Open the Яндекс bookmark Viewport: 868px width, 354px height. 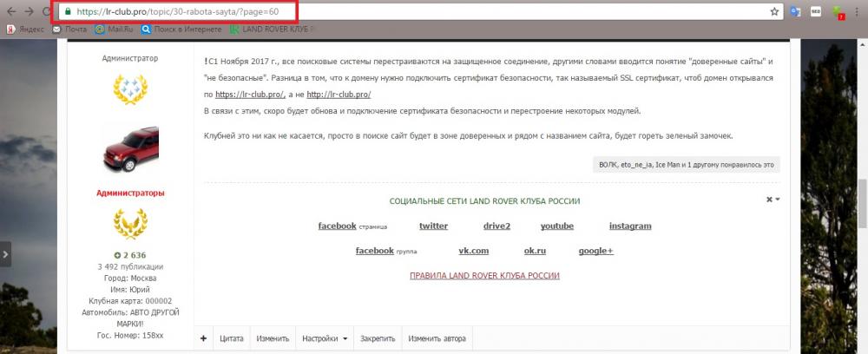point(25,29)
